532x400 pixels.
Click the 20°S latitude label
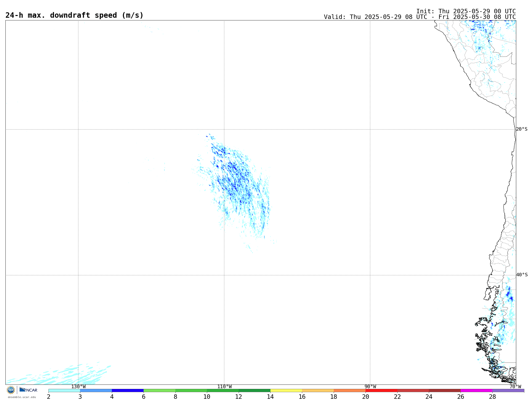[522, 129]
